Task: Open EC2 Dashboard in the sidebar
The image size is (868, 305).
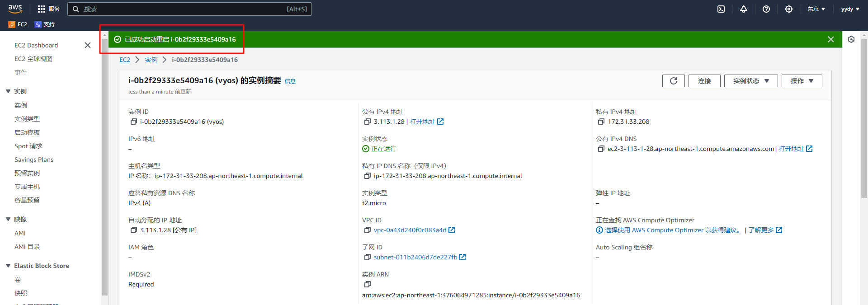Action: 36,45
